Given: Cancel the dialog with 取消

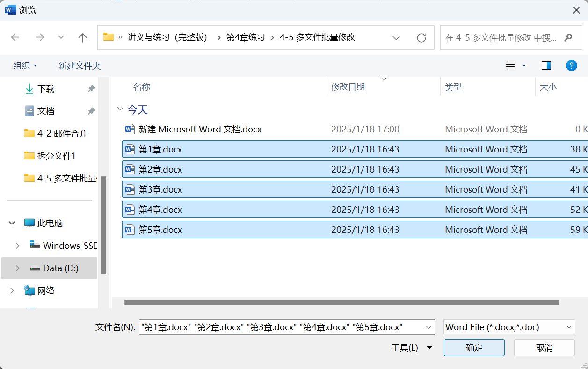Looking at the screenshot, I should (544, 347).
